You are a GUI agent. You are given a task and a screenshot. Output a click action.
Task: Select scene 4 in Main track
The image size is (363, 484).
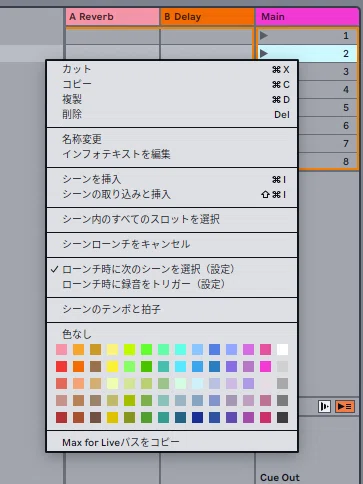[x=327, y=89]
